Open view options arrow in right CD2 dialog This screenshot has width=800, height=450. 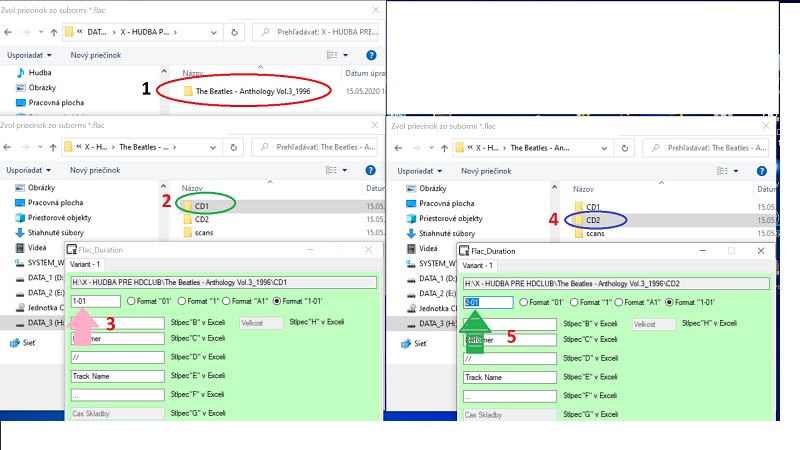(736, 171)
